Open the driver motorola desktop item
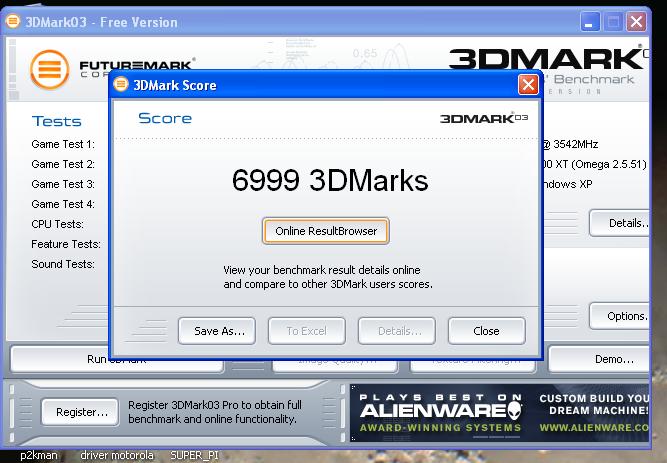The height and width of the screenshot is (463, 667). point(117,455)
